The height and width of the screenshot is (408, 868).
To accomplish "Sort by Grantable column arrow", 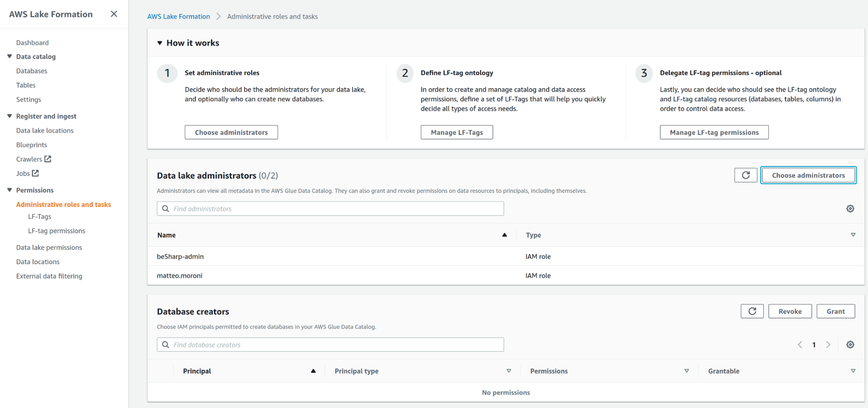I will click(853, 371).
